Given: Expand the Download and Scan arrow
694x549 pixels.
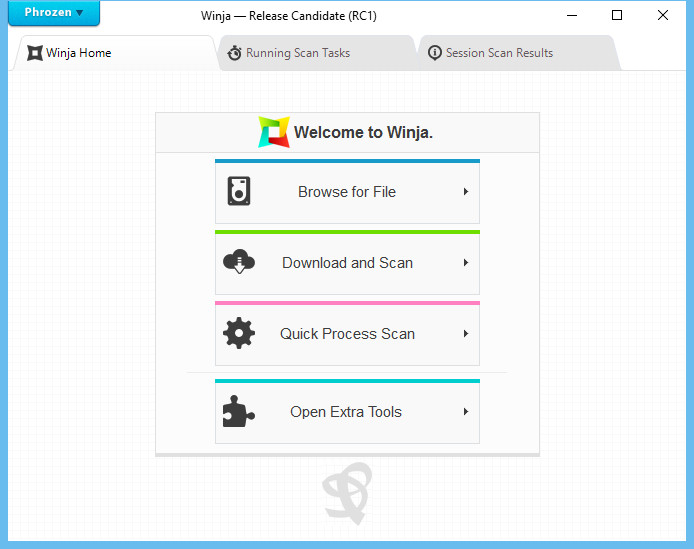Looking at the screenshot, I should tap(466, 263).
